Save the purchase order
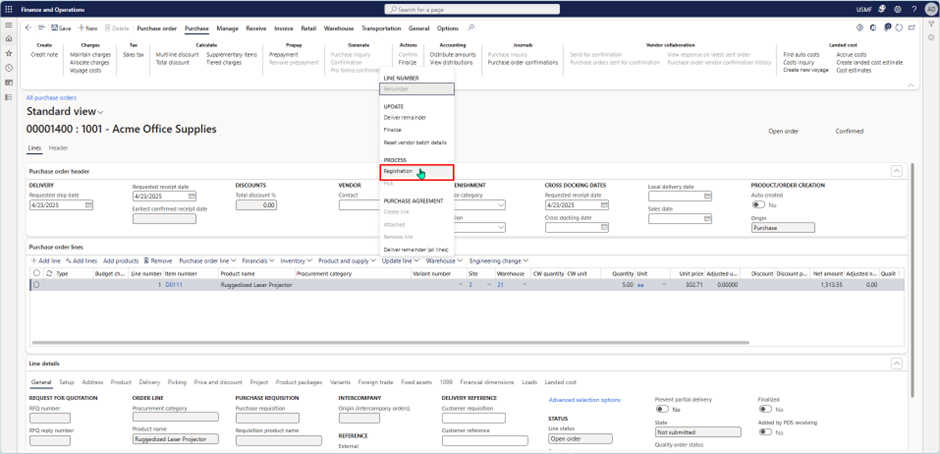Image resolution: width=940 pixels, height=454 pixels. coord(61,28)
